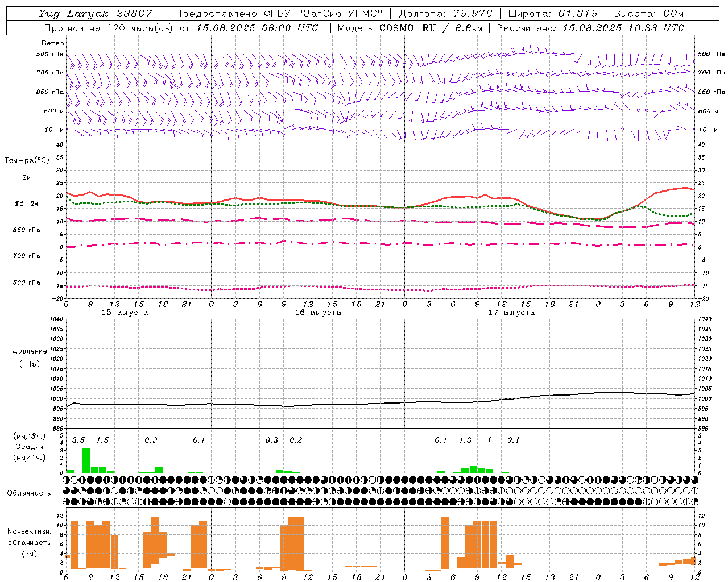Click the Td 2м legend entry
Viewport: 728px width, 582px height.
click(26, 203)
